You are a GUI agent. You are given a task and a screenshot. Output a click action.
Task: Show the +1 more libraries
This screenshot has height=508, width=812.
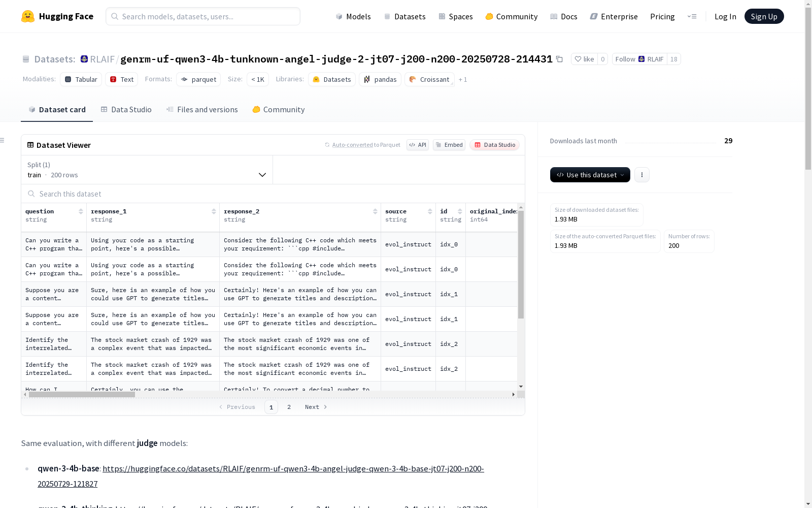[x=463, y=79]
